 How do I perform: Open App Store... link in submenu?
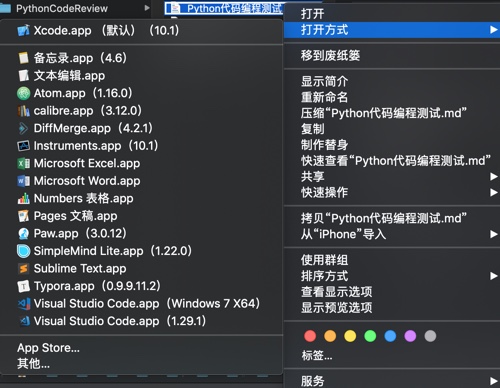point(48,348)
